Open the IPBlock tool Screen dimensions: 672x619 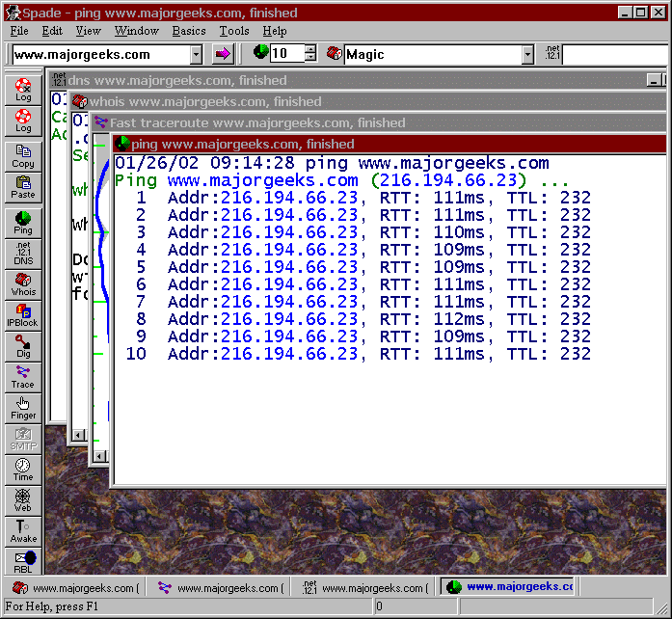pyautogui.click(x=23, y=315)
